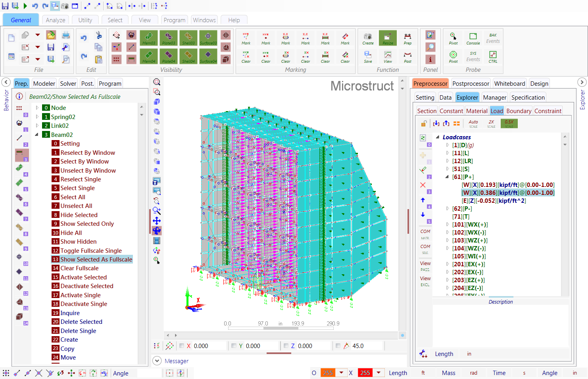The image size is (588, 379).
Task: Toggle the 0.5X scale button
Action: [509, 123]
